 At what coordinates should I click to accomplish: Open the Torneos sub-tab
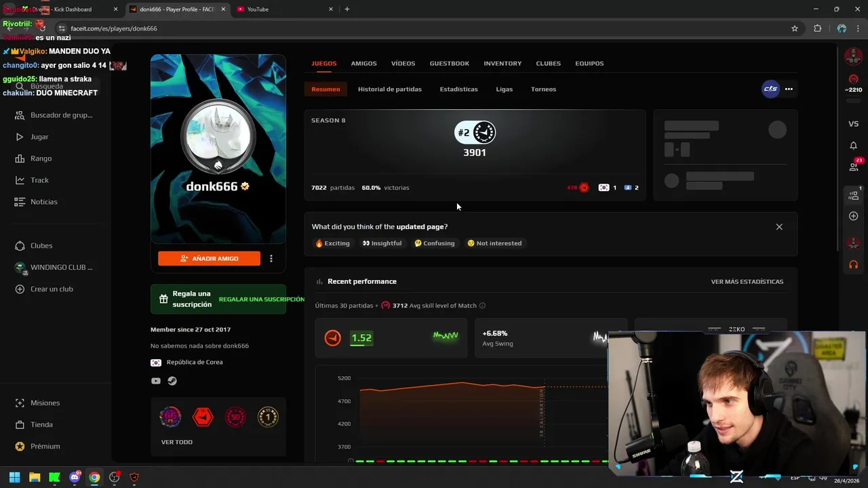[x=543, y=89]
